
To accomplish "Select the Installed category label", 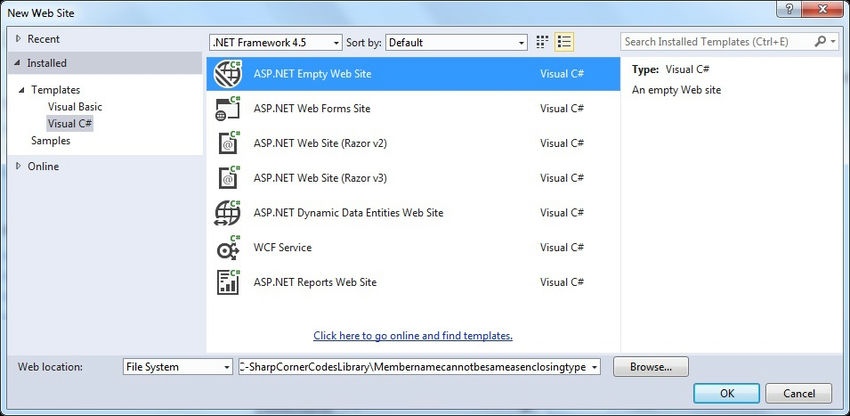I will [x=47, y=63].
